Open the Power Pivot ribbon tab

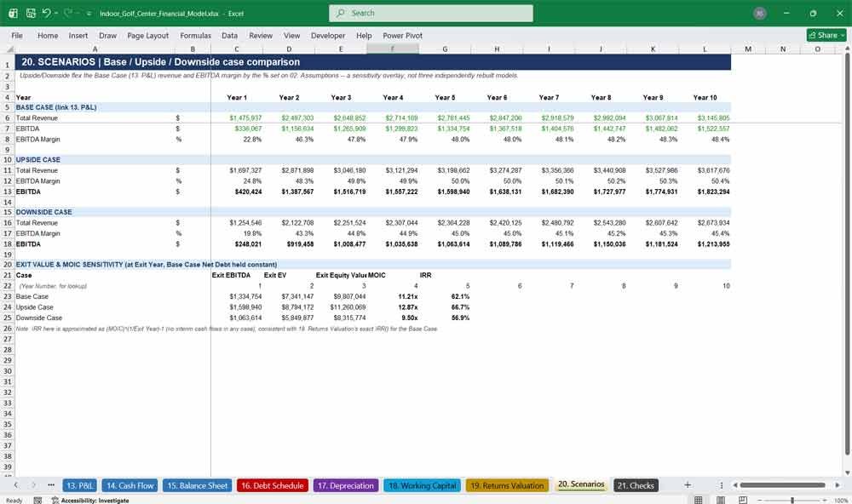(x=402, y=35)
